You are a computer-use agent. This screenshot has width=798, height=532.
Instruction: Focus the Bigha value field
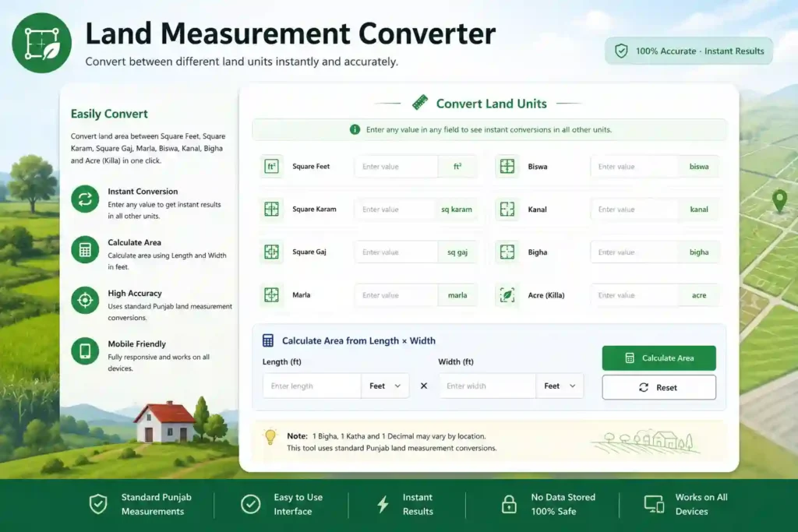coord(634,252)
